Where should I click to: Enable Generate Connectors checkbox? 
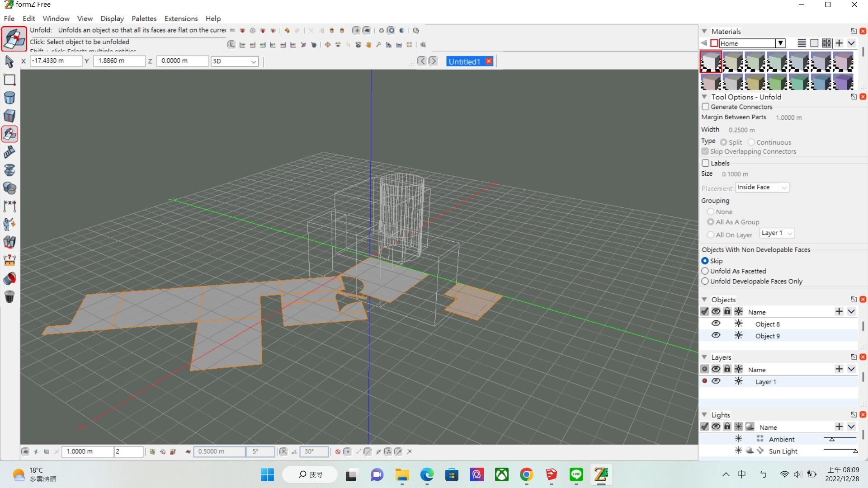[x=705, y=107]
